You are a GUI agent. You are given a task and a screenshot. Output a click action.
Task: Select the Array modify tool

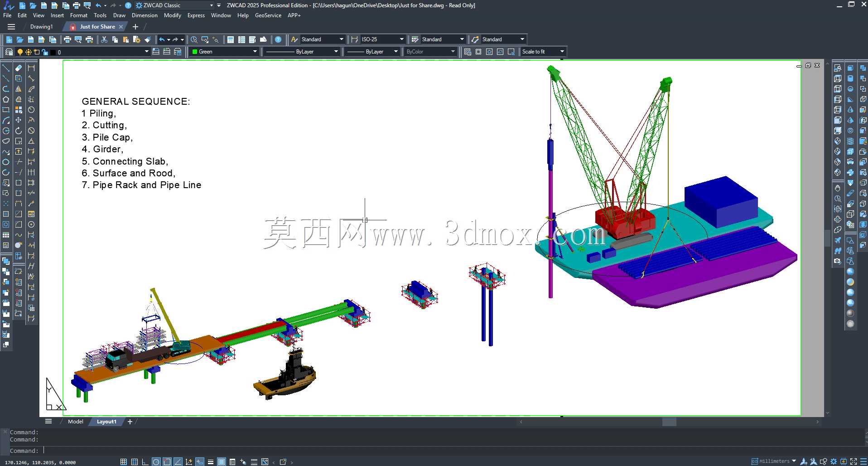19,110
